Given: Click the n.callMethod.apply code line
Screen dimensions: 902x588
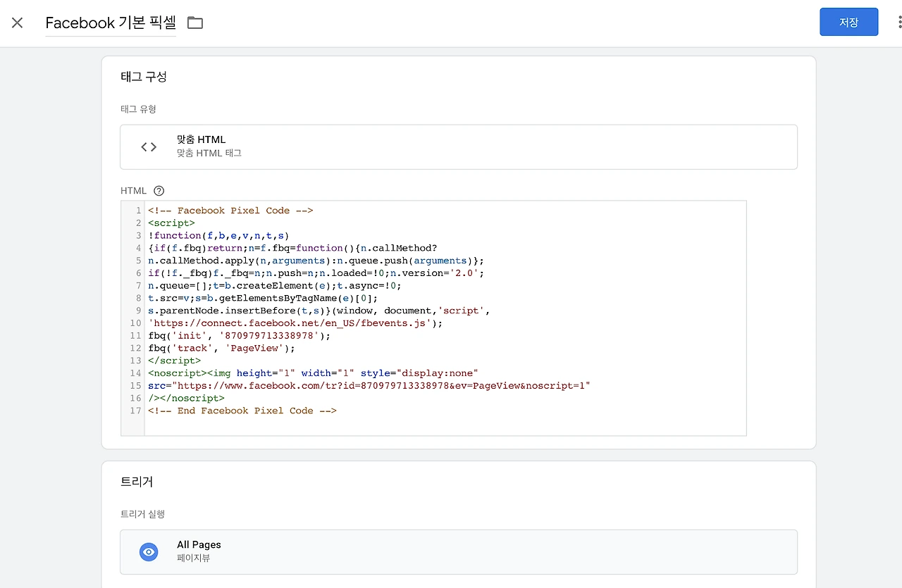Looking at the screenshot, I should (316, 261).
